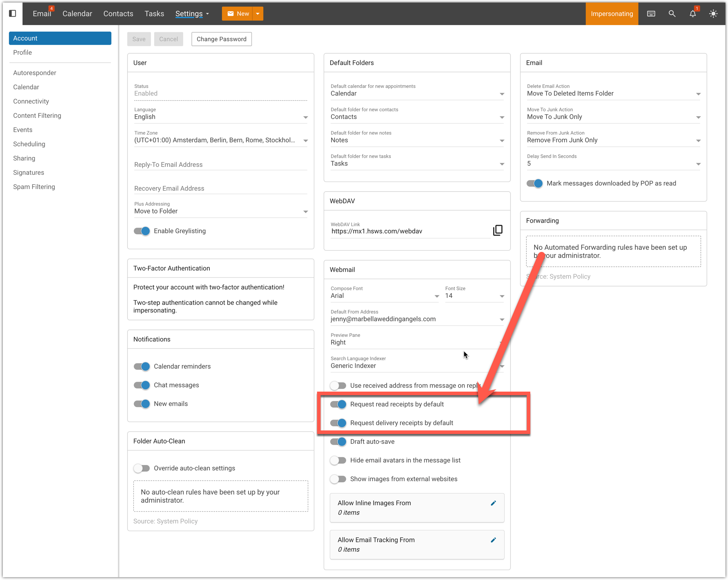The width and height of the screenshot is (728, 580).
Task: Copy the WebDAV link
Action: [498, 230]
